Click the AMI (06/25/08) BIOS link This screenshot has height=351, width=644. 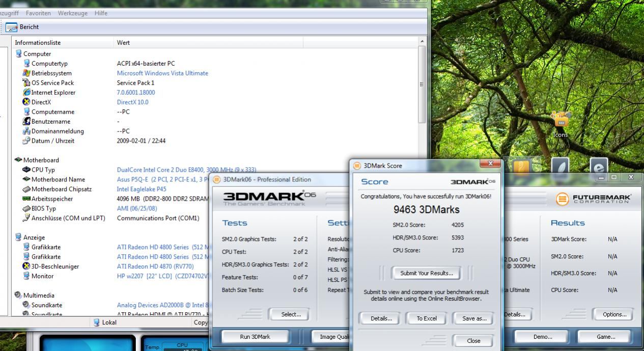point(137,208)
